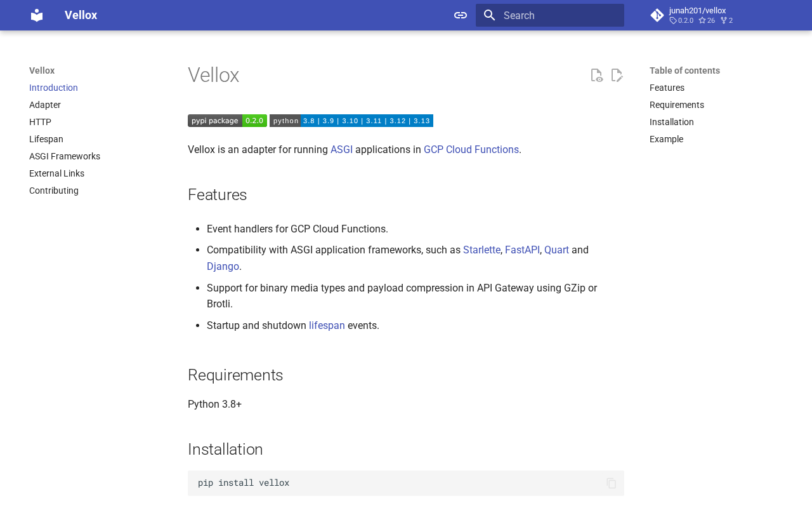
Task: Click the share link icon in header
Action: pyautogui.click(x=461, y=15)
